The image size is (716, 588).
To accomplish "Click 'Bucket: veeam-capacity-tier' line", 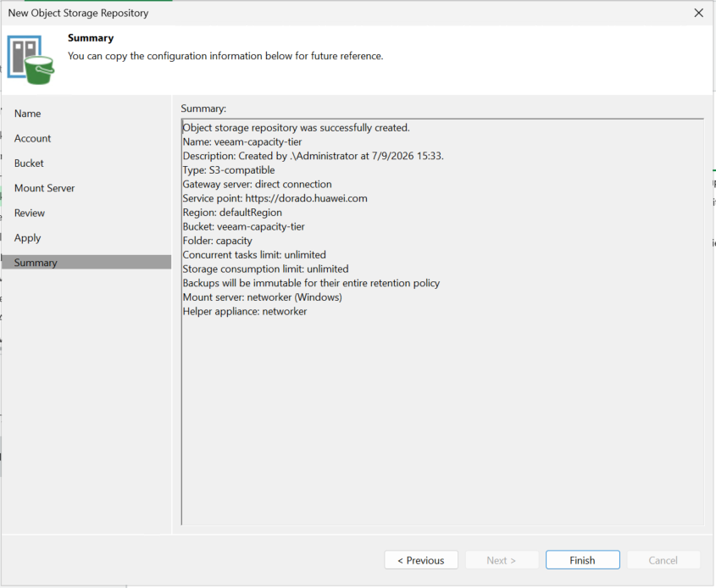I will (243, 227).
